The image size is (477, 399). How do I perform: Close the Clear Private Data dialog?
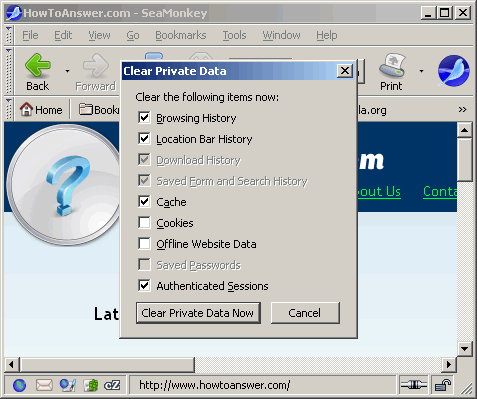click(x=345, y=71)
